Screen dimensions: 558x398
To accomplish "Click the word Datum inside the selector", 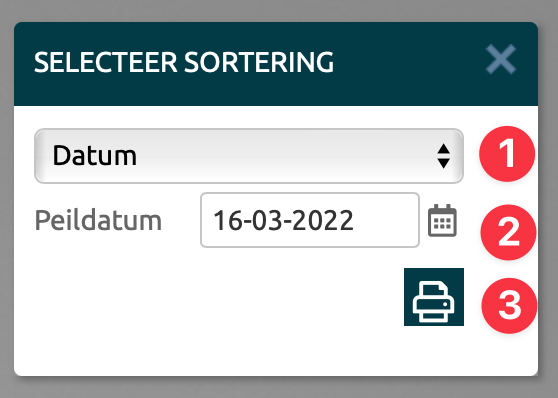I will [95, 156].
